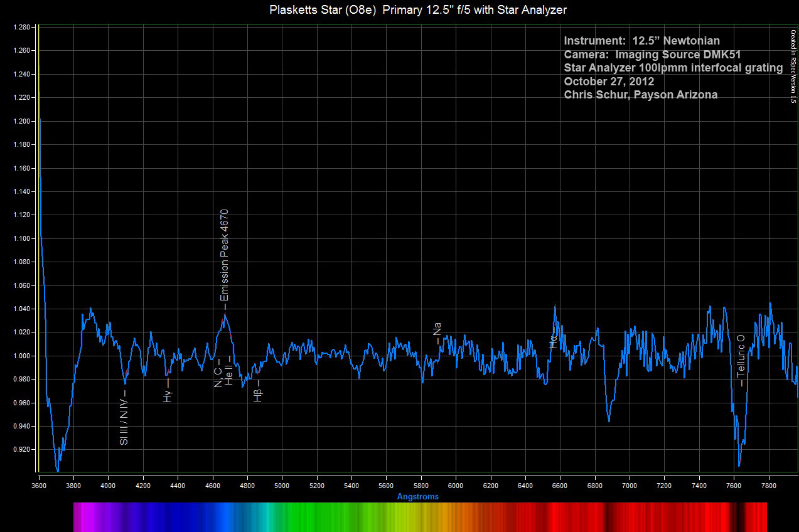Click the "Na" line label
The height and width of the screenshot is (532, 799).
click(437, 329)
